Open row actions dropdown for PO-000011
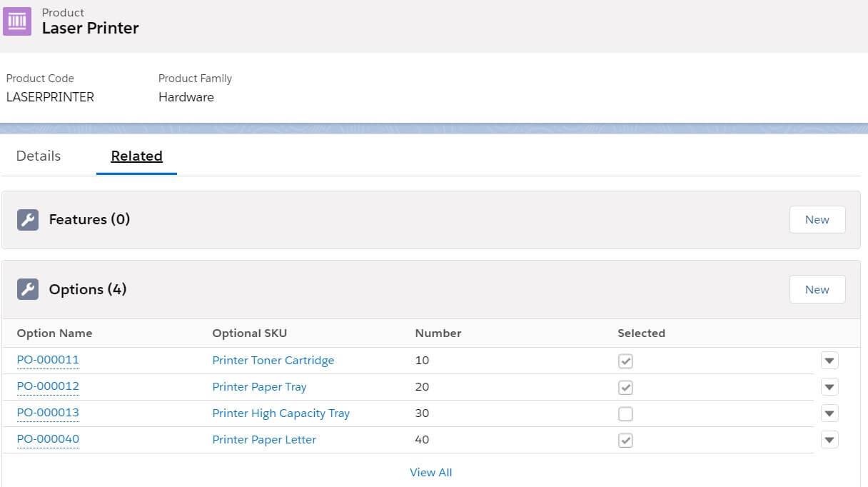The height and width of the screenshot is (487, 868). pyautogui.click(x=829, y=361)
